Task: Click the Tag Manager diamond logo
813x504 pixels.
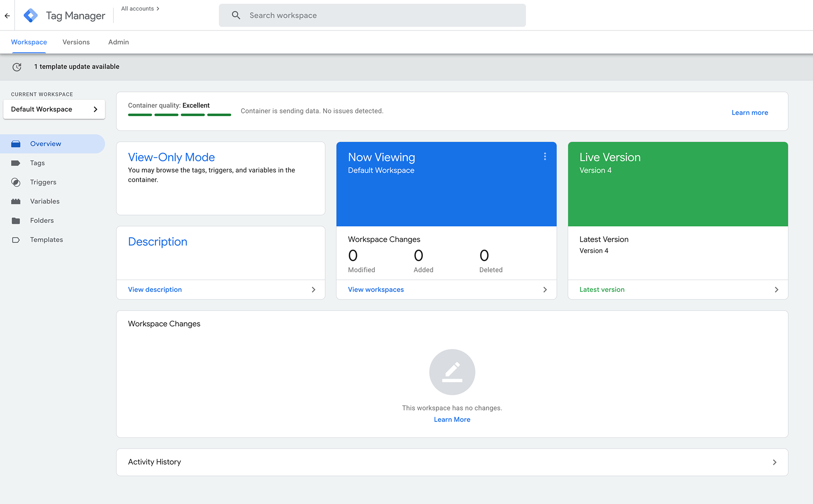Action: (x=30, y=15)
